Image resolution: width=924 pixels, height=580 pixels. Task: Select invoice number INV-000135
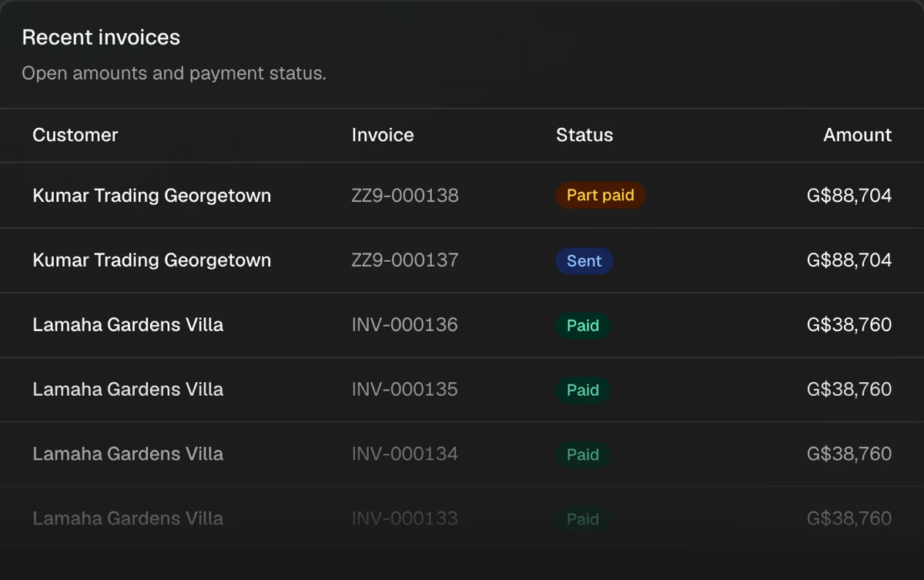(405, 390)
